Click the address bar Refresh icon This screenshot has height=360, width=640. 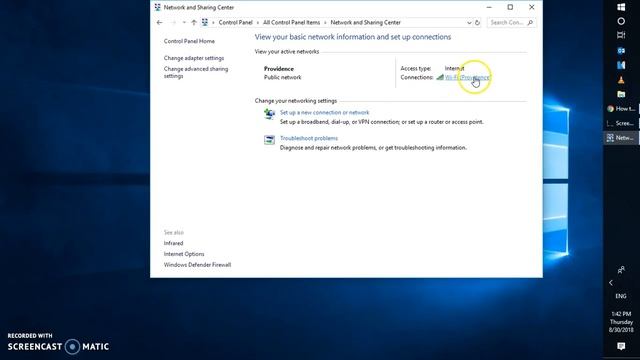point(477,22)
